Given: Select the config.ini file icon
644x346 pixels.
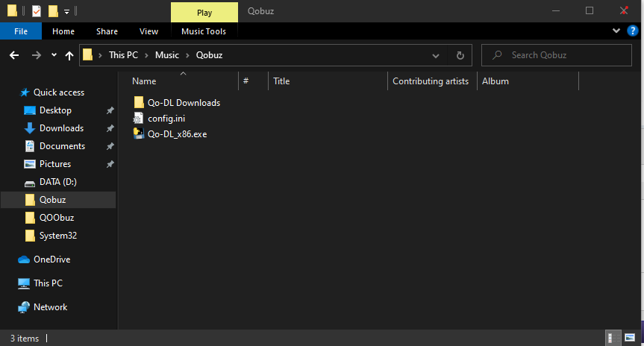Looking at the screenshot, I should pos(138,119).
